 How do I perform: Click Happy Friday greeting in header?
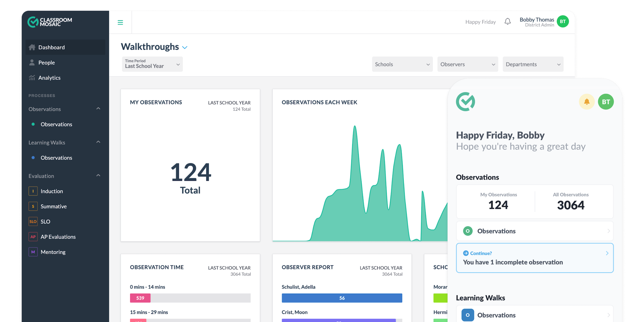click(480, 22)
